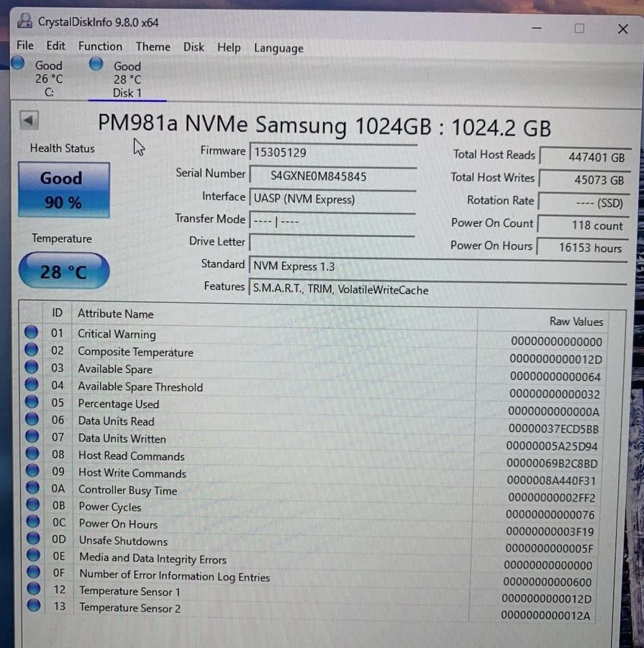Click the raw value 0000069B2C8BD
Image resolution: width=644 pixels, height=648 pixels.
553,463
